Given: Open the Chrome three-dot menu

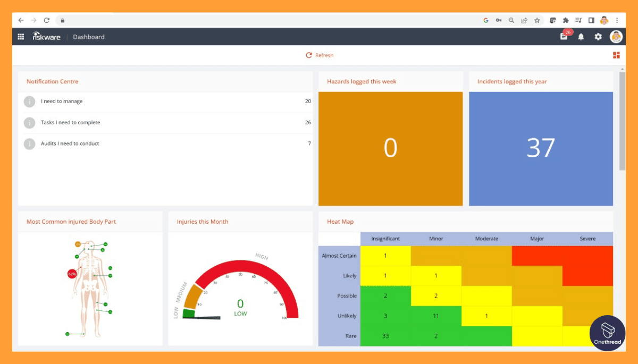Looking at the screenshot, I should click(x=617, y=20).
